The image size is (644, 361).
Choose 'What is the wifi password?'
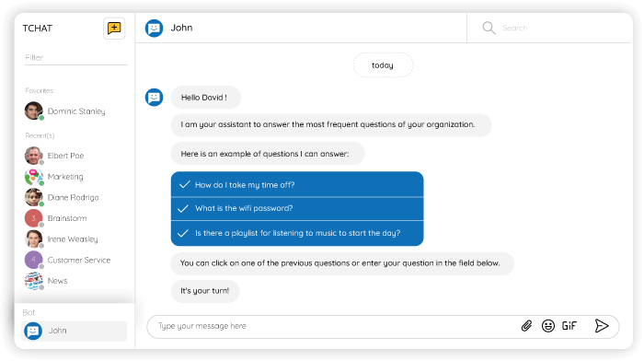point(297,208)
